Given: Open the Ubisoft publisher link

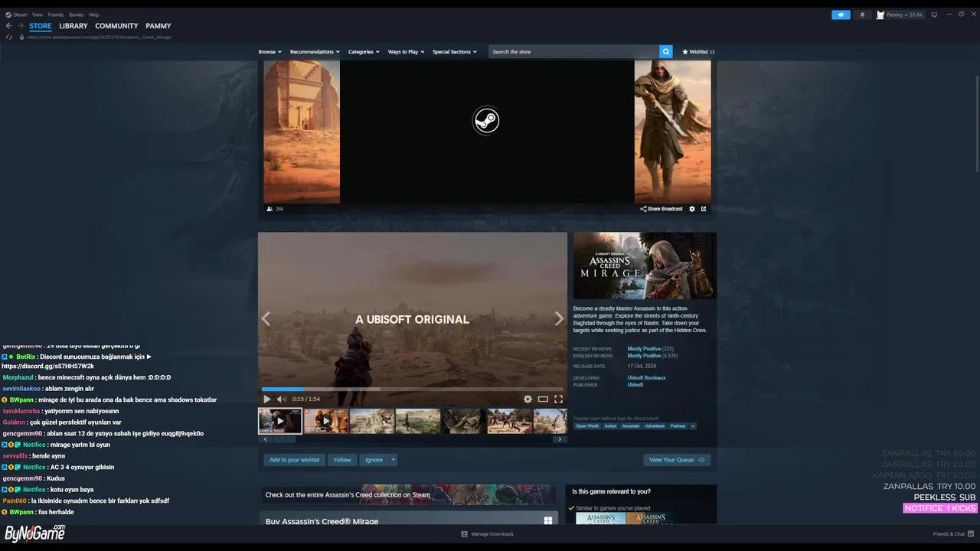Looking at the screenshot, I should point(635,385).
